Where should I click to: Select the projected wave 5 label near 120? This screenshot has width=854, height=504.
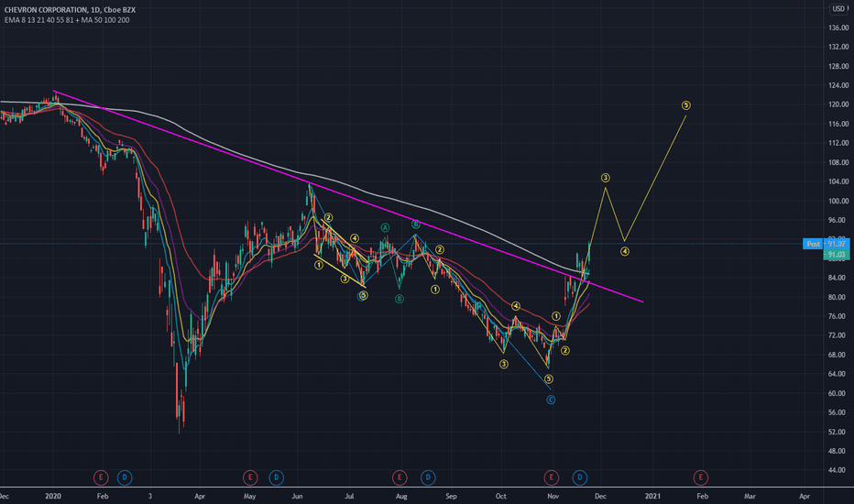[x=685, y=105]
